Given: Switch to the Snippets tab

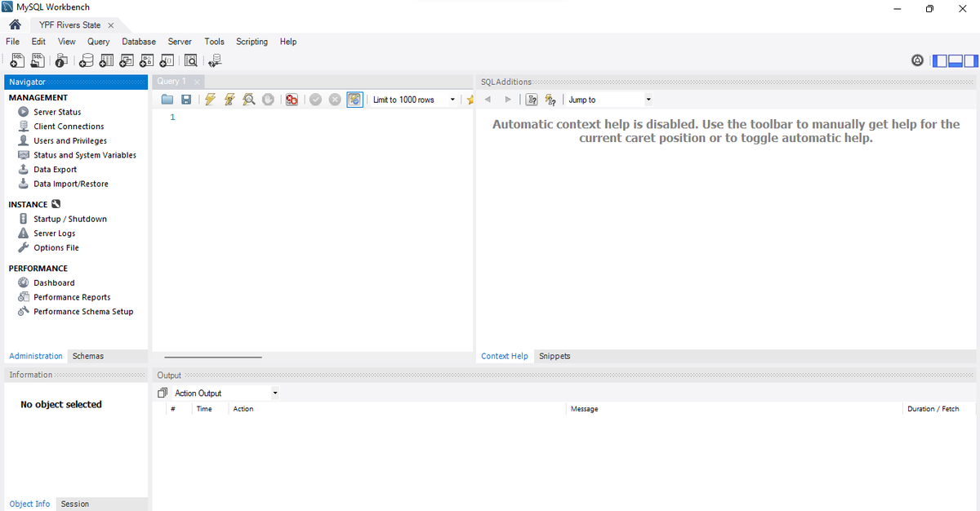Looking at the screenshot, I should point(555,356).
